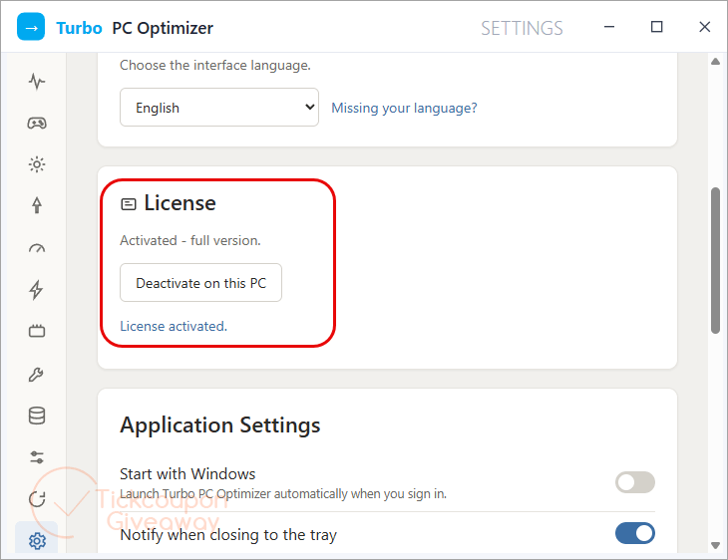
Task: Click the License card icon
Action: [129, 204]
